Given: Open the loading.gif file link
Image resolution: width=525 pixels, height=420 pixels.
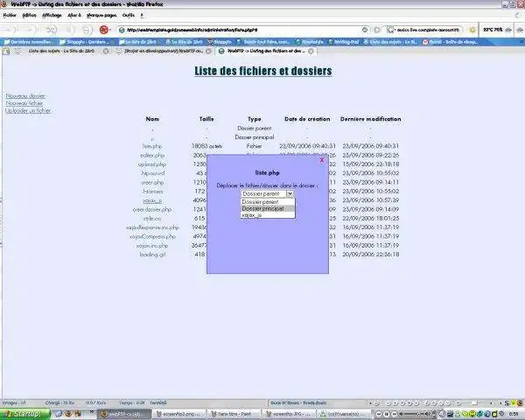Looking at the screenshot, I should pos(152,255).
